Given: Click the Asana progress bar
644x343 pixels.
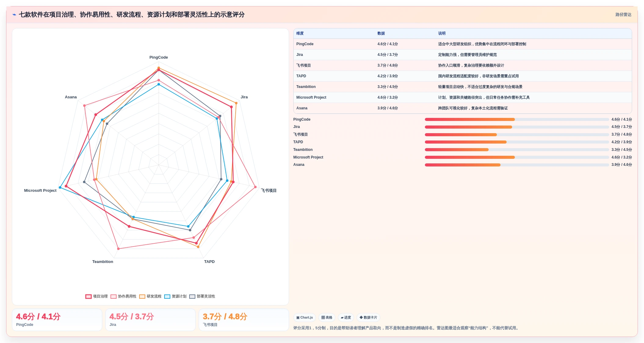Looking at the screenshot, I should tap(517, 165).
